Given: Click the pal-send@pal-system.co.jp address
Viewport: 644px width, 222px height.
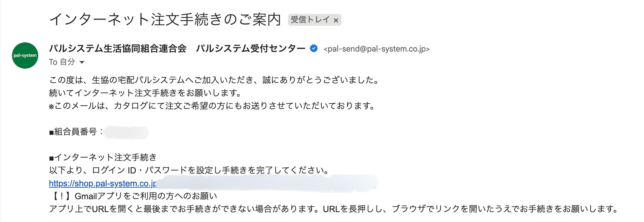Looking at the screenshot, I should [376, 49].
